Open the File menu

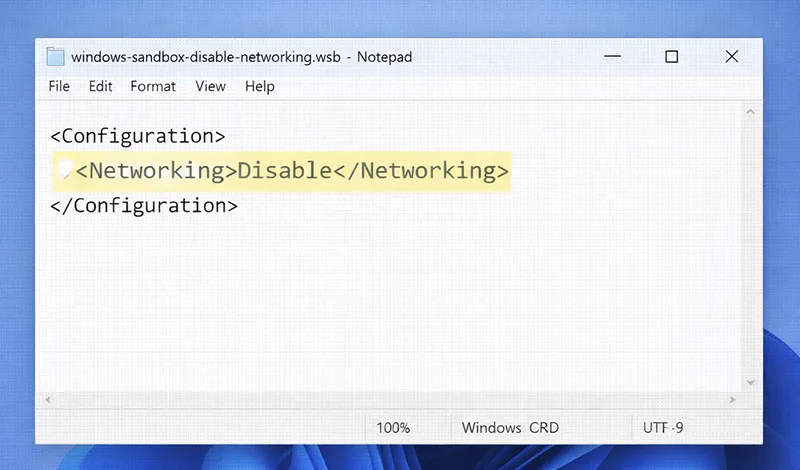click(x=59, y=86)
